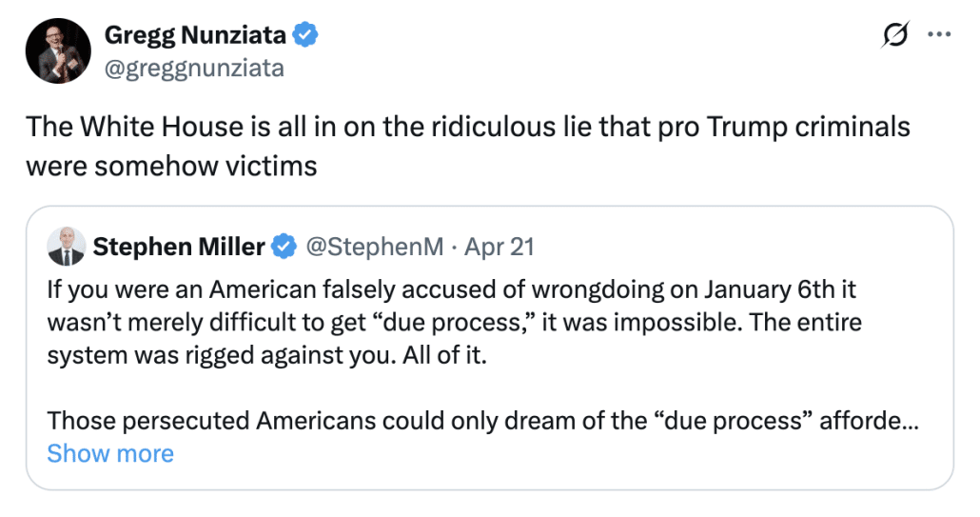Open the @StephenM handle

pyautogui.click(x=374, y=247)
